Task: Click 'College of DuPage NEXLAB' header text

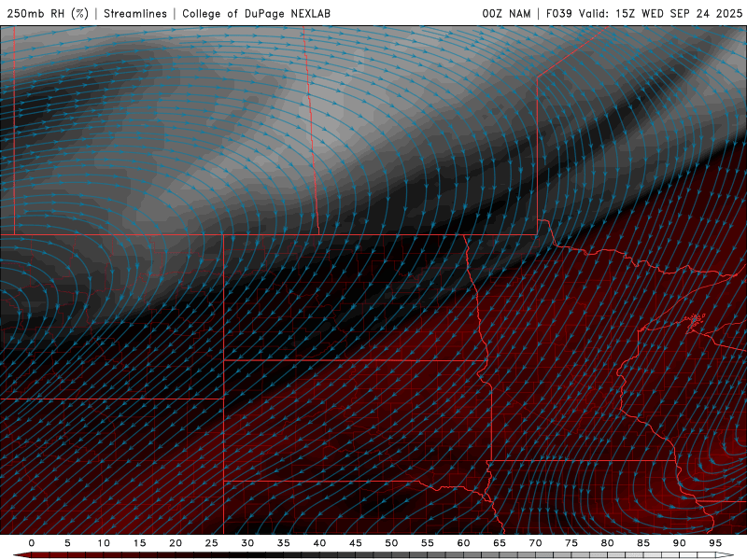Action: 256,14
